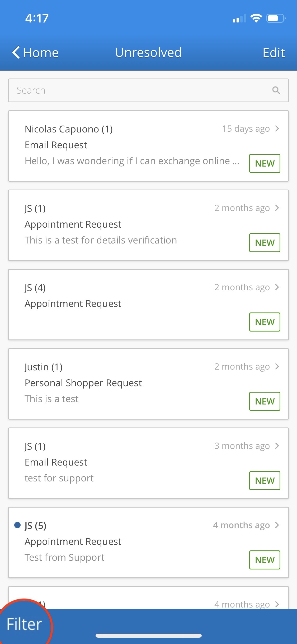Image resolution: width=297 pixels, height=644 pixels.
Task: Tap NEW badge on JS (5) request
Action: 265,560
